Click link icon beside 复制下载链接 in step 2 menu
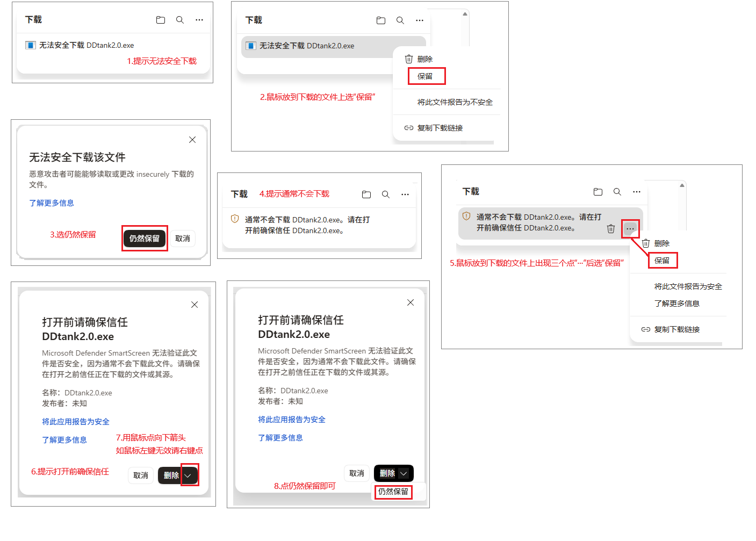 coord(409,128)
